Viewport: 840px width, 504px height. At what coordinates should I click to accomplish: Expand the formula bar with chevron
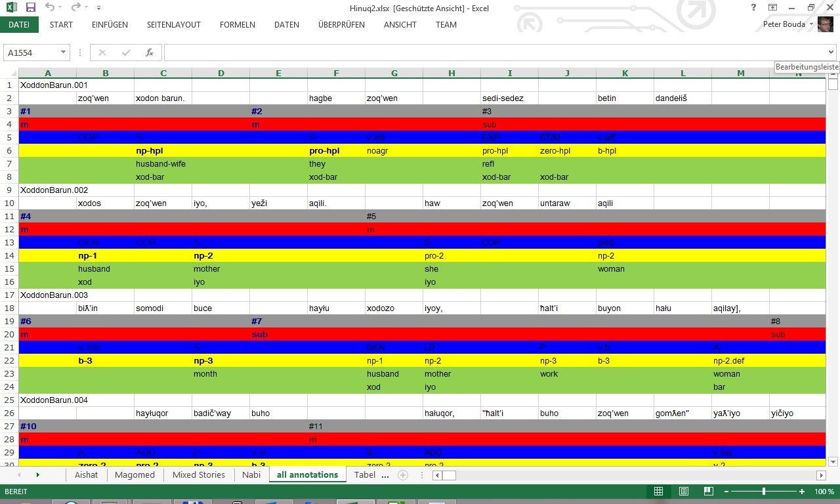pos(831,52)
